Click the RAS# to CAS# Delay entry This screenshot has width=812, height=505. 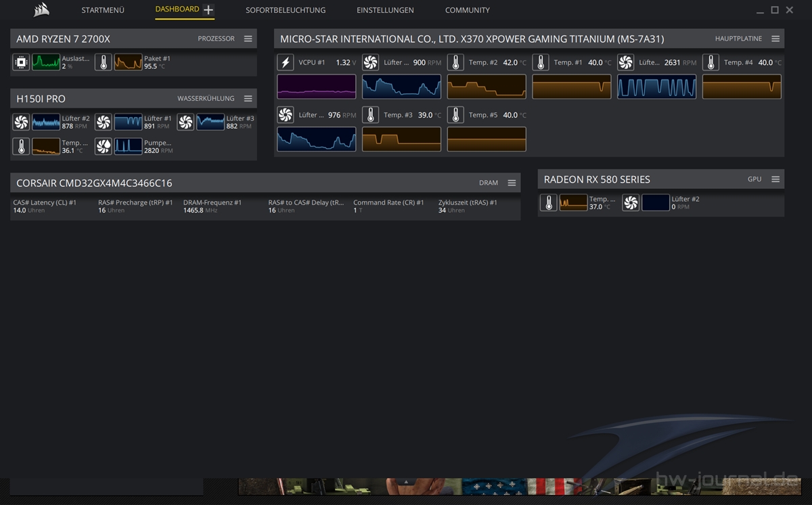306,206
